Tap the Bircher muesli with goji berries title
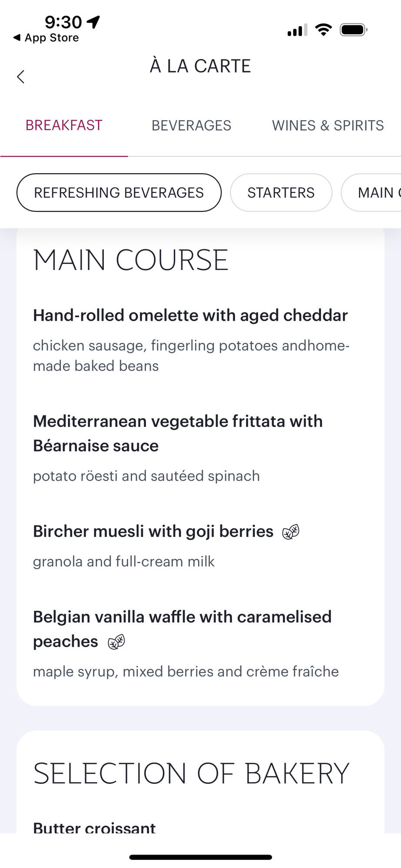Image resolution: width=401 pixels, height=868 pixels. point(153,532)
